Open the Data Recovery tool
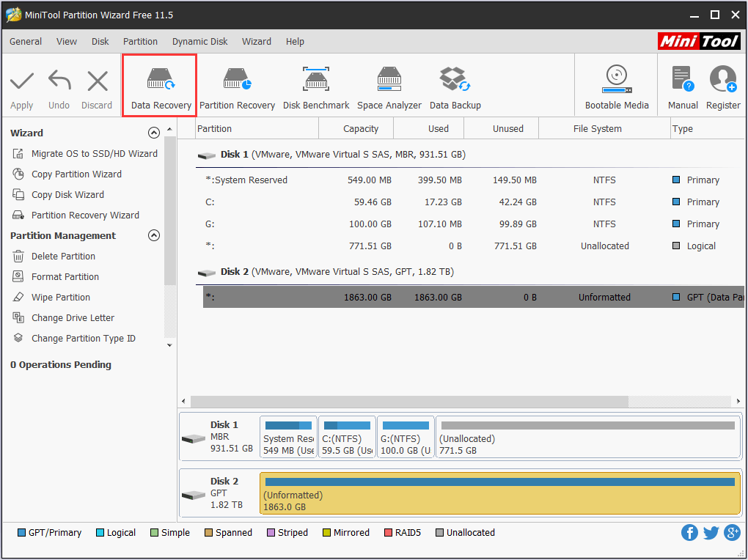This screenshot has width=748, height=560. click(161, 86)
